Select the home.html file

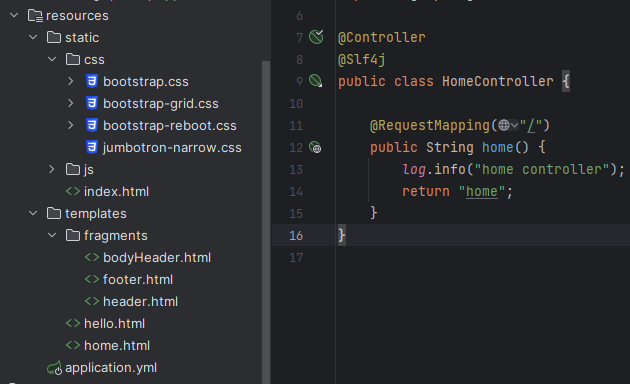(117, 345)
